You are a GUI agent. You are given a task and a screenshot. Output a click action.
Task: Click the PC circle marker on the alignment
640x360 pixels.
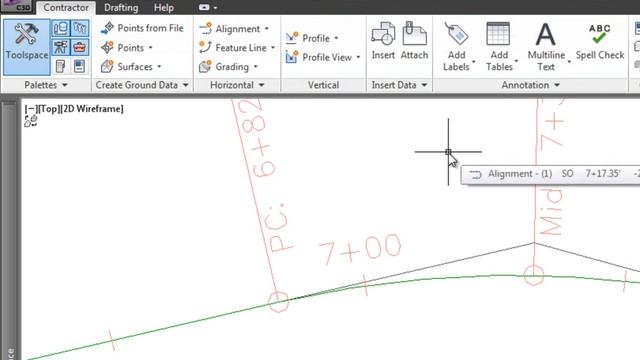point(279,302)
